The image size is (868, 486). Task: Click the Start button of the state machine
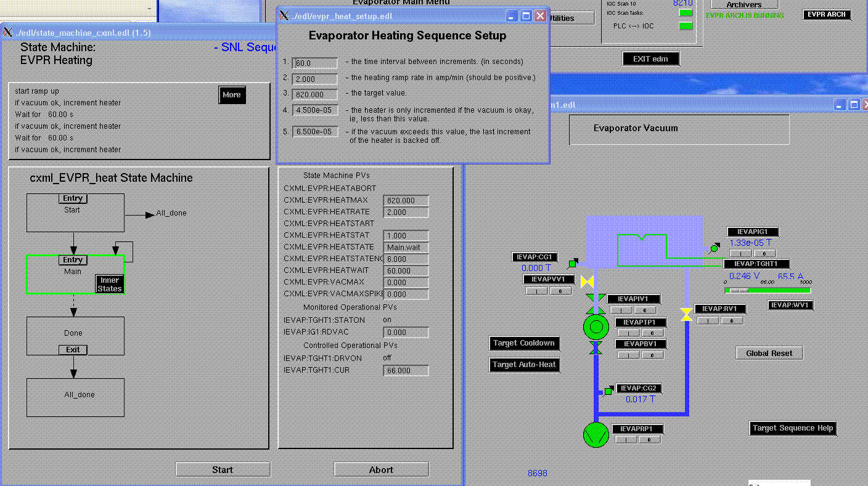(x=223, y=469)
